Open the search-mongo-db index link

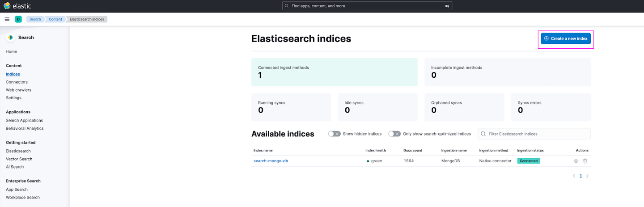coord(271,161)
